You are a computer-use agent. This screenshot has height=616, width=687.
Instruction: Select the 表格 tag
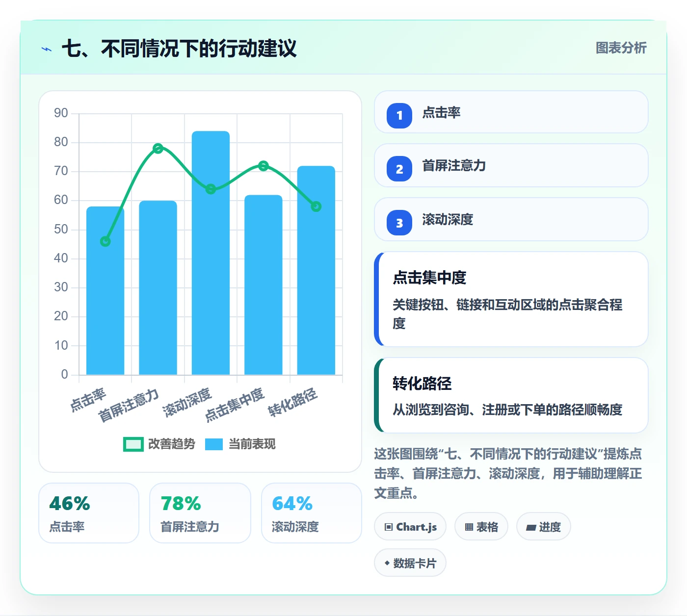[481, 527]
